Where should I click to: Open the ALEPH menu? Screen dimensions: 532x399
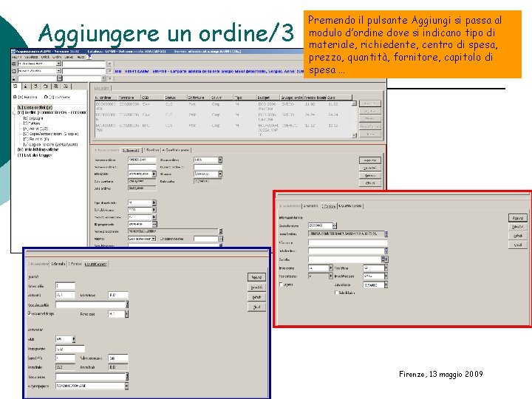click(x=16, y=57)
